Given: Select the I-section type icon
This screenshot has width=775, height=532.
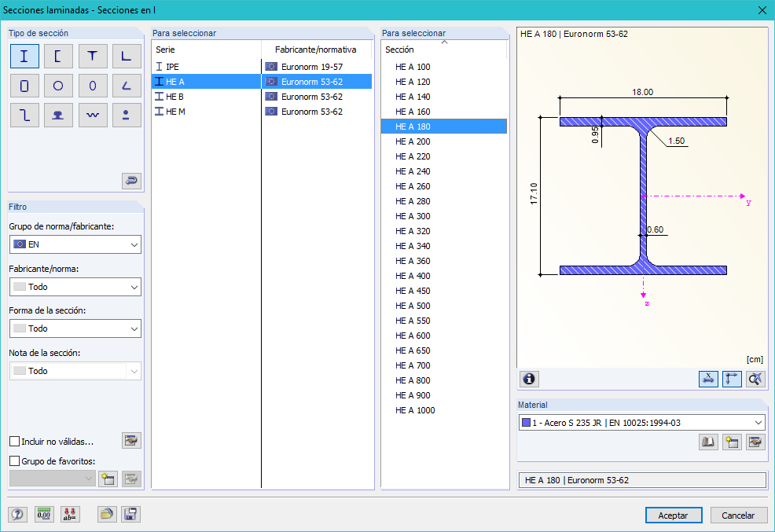Looking at the screenshot, I should (24, 57).
